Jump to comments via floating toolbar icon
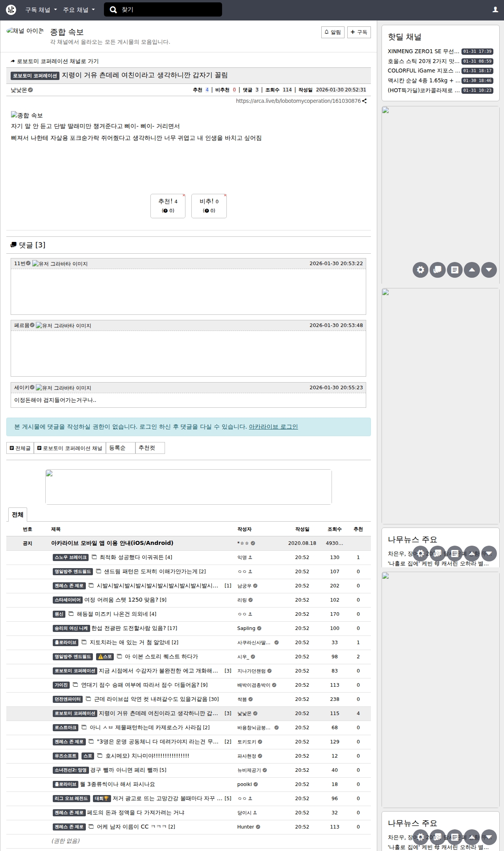The image size is (504, 851). (437, 270)
